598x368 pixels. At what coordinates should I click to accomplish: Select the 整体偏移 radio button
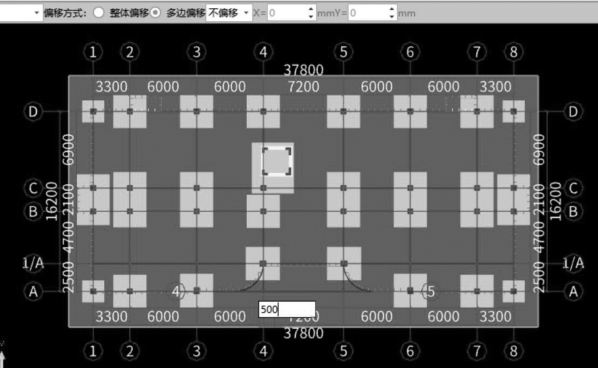click(99, 13)
